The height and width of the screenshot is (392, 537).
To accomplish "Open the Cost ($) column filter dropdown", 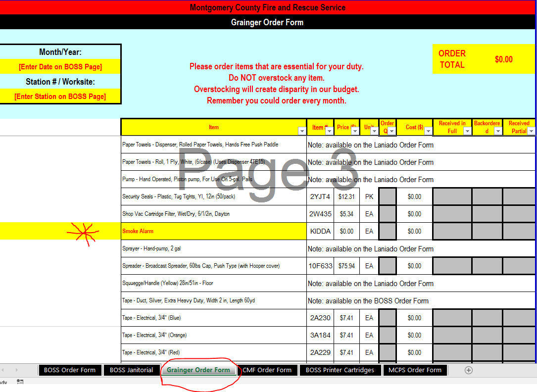I will click(x=428, y=131).
